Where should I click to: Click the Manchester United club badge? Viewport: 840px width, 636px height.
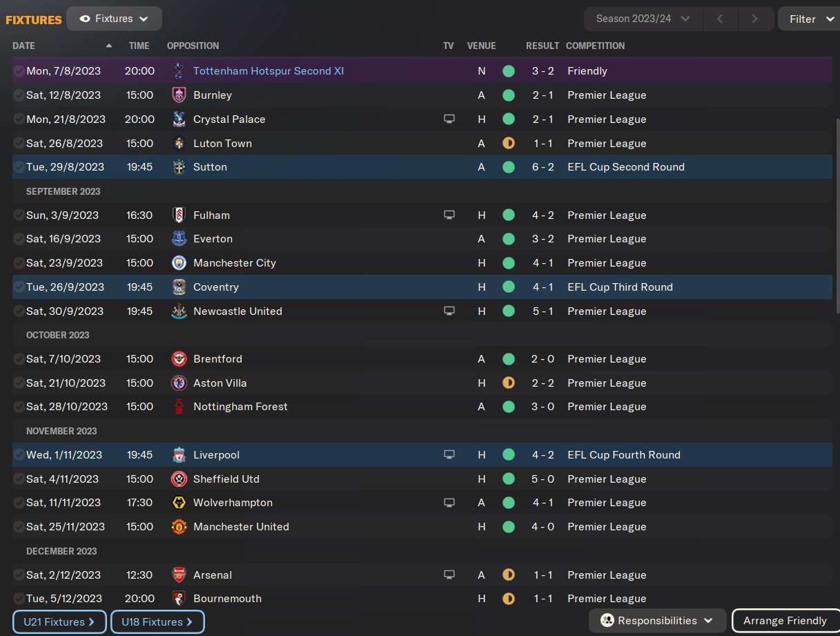(179, 527)
